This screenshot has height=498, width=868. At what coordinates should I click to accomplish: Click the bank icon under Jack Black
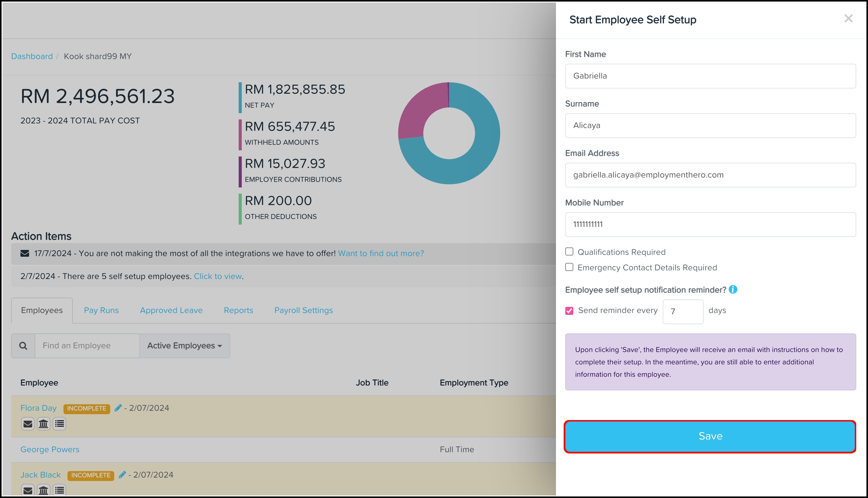click(x=43, y=490)
